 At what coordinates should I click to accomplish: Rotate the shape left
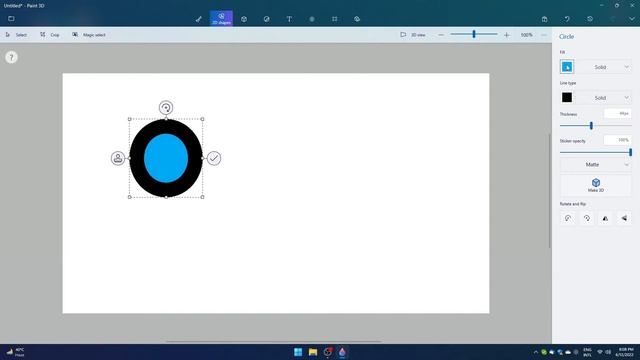(x=568, y=218)
